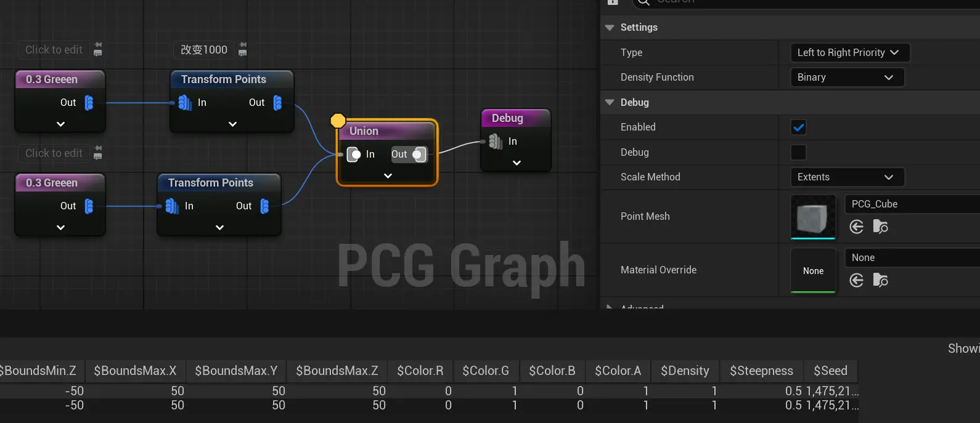Click the Union node's In pin
Screen dimensions: 980x423
coord(354,155)
